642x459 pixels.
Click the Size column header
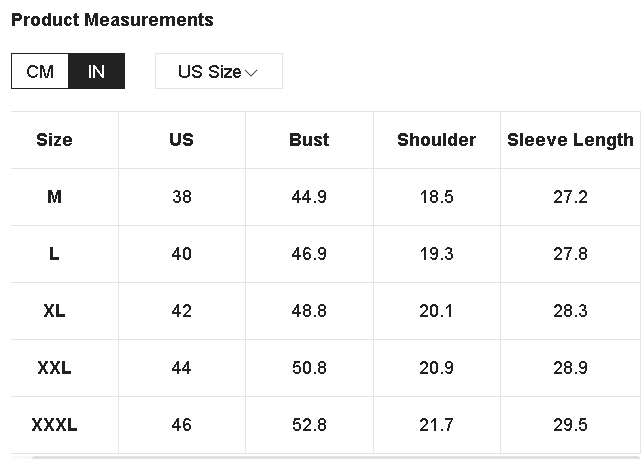coord(54,140)
